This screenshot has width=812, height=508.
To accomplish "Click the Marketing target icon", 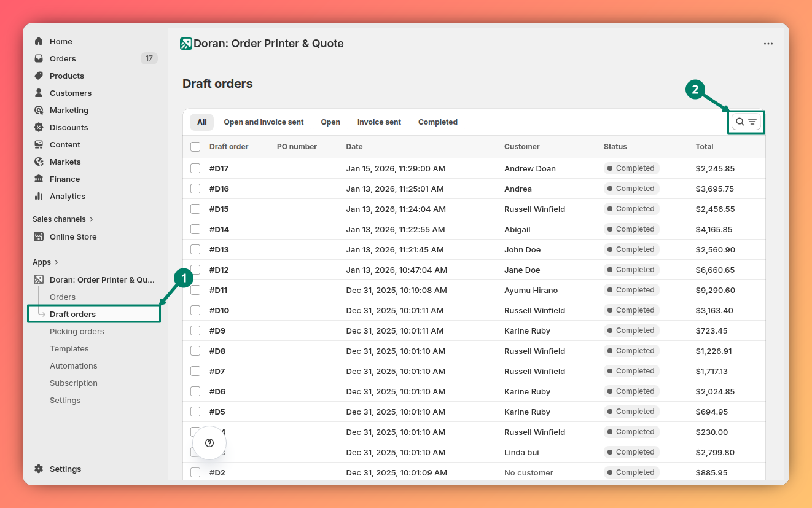I will 39,110.
